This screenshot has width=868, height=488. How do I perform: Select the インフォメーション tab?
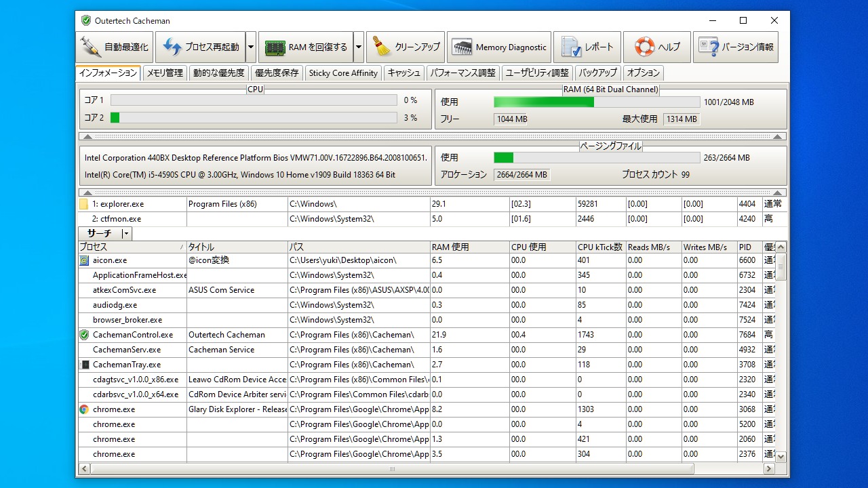point(108,73)
